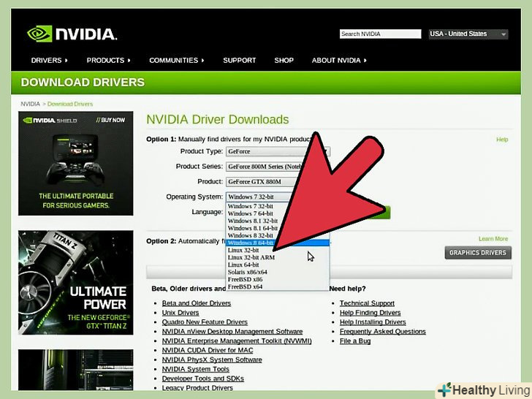Open NVIDIA Enterprise Management Toolkit link
The width and height of the screenshot is (532, 399).
click(237, 341)
